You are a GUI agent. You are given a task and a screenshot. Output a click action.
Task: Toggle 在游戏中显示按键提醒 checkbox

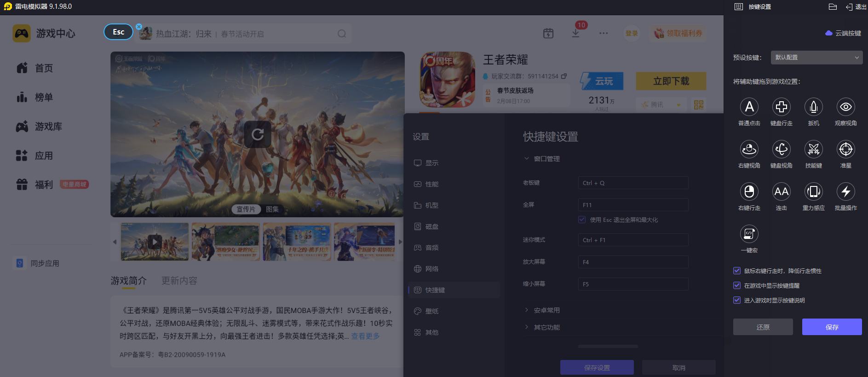737,285
